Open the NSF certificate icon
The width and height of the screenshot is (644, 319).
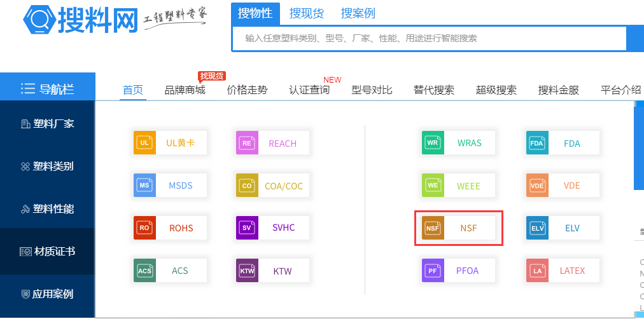[433, 227]
